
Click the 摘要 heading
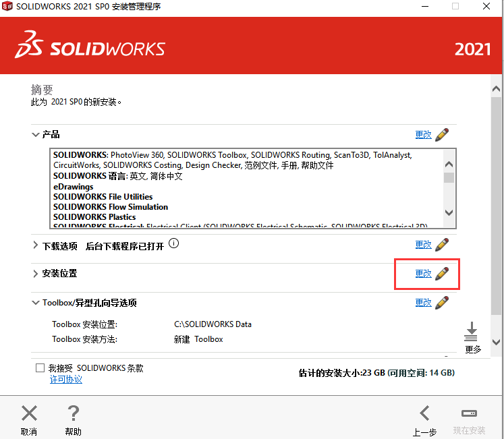[x=42, y=90]
